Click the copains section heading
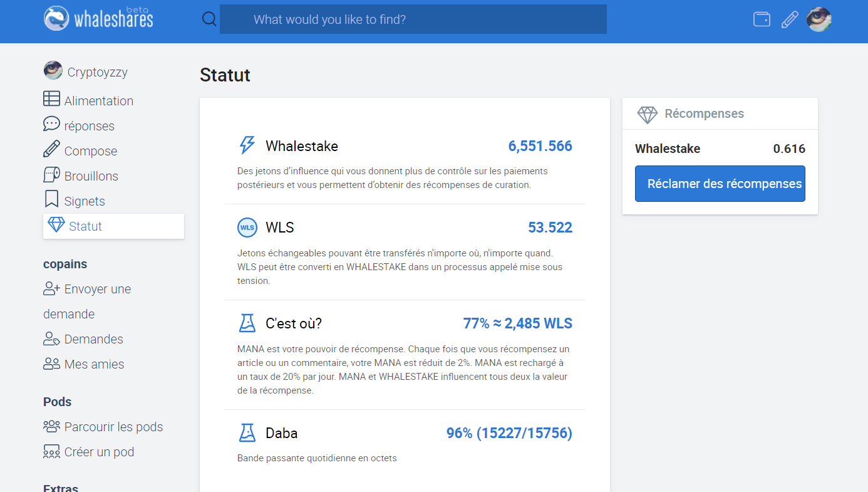The width and height of the screenshot is (868, 492). tap(65, 264)
